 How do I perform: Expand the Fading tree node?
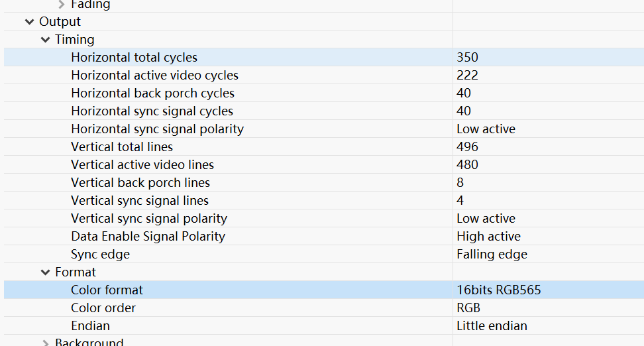[62, 5]
